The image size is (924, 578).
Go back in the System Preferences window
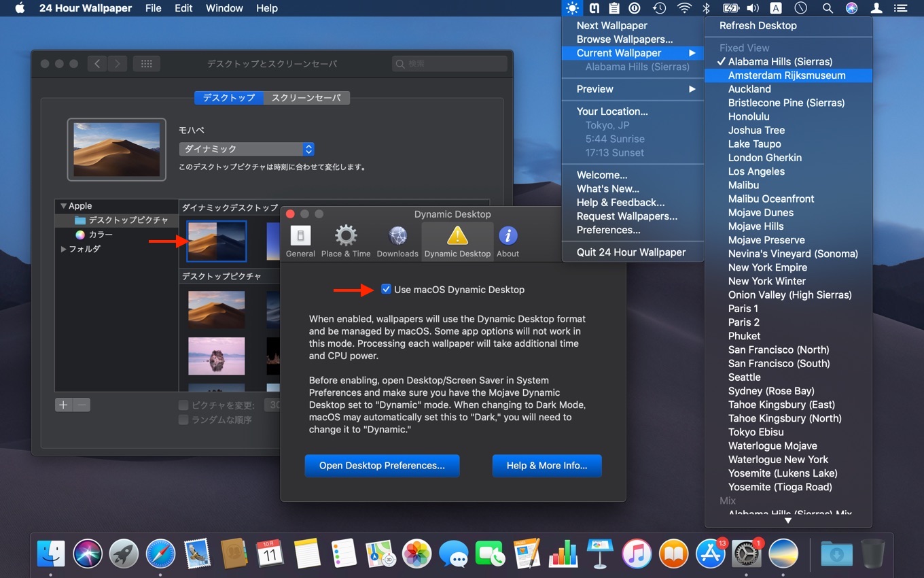pyautogui.click(x=97, y=64)
